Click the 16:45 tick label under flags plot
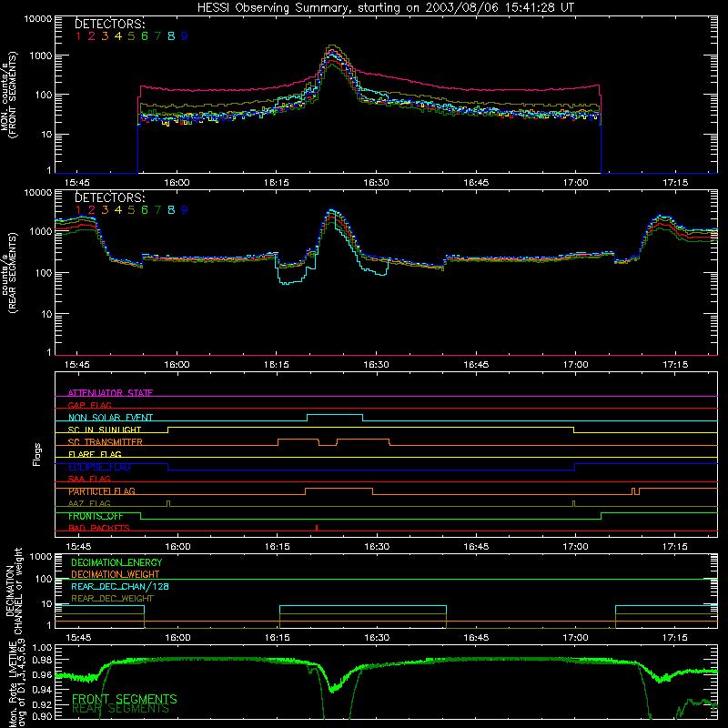Viewport: 728px width, 728px height. tap(476, 547)
